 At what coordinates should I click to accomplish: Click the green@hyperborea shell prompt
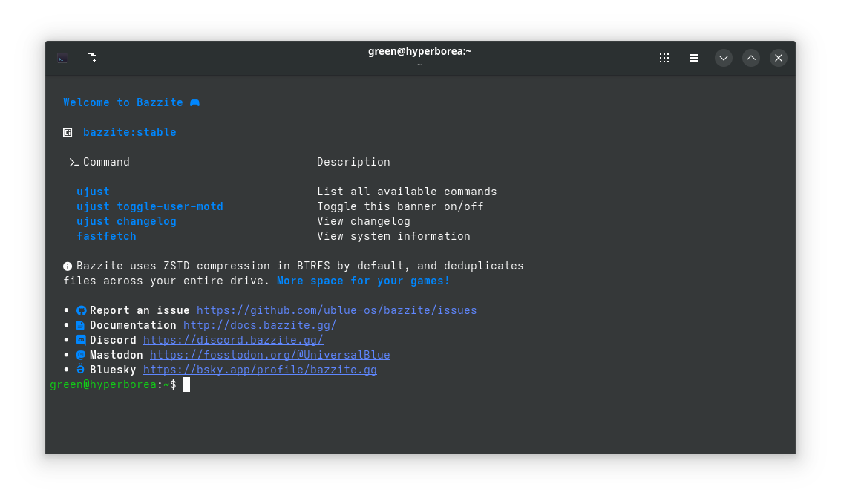(x=113, y=385)
